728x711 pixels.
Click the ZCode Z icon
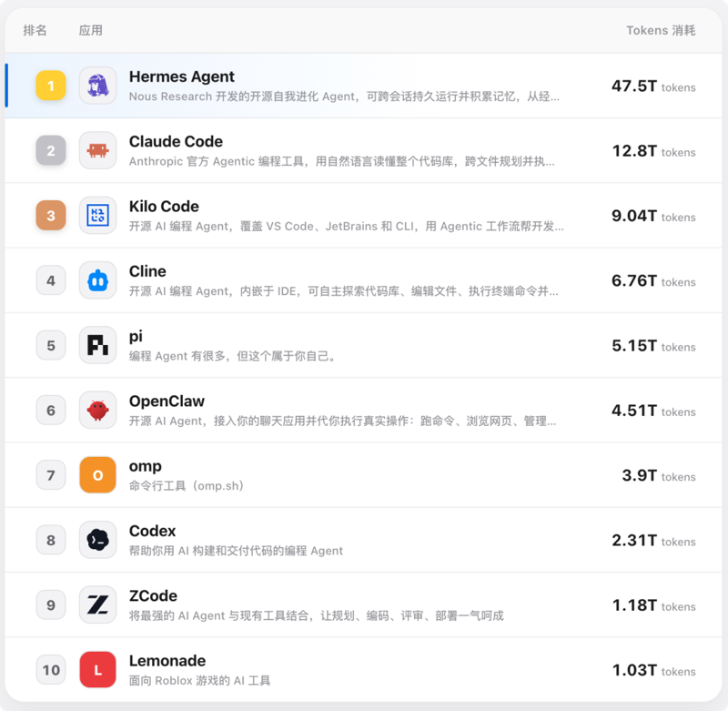[97, 604]
